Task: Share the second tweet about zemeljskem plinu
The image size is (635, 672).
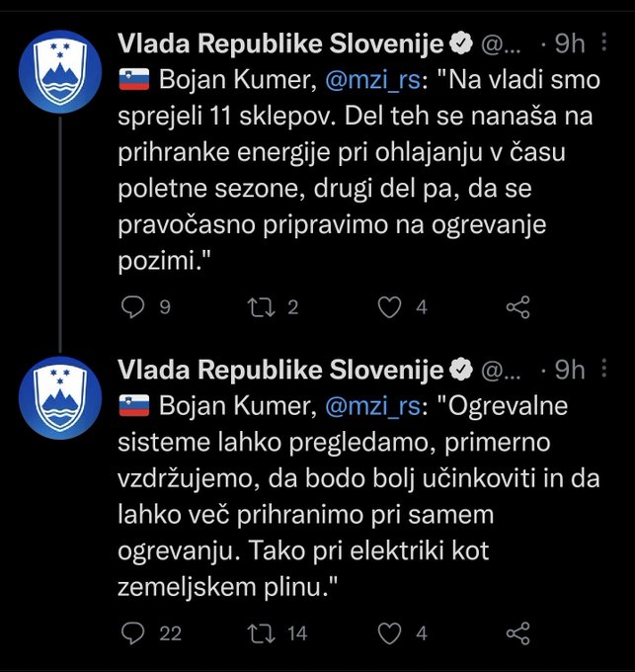Action: pyautogui.click(x=518, y=633)
